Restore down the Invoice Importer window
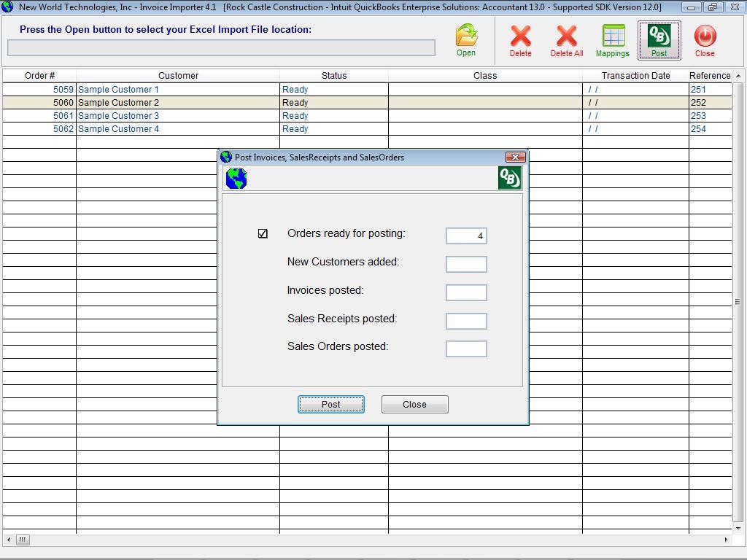Screen dimensions: 747x560 (x=712, y=7)
